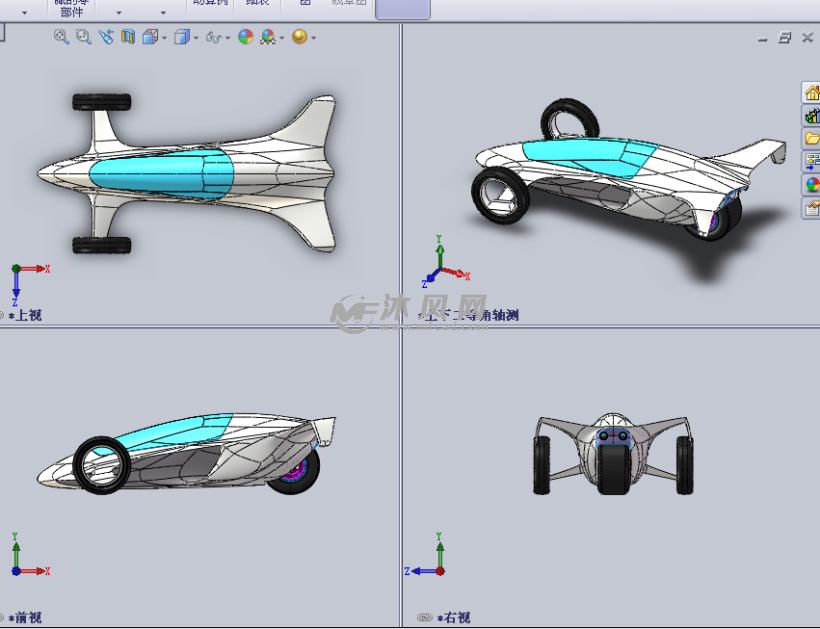Click the *前视 front view label

tap(26, 618)
